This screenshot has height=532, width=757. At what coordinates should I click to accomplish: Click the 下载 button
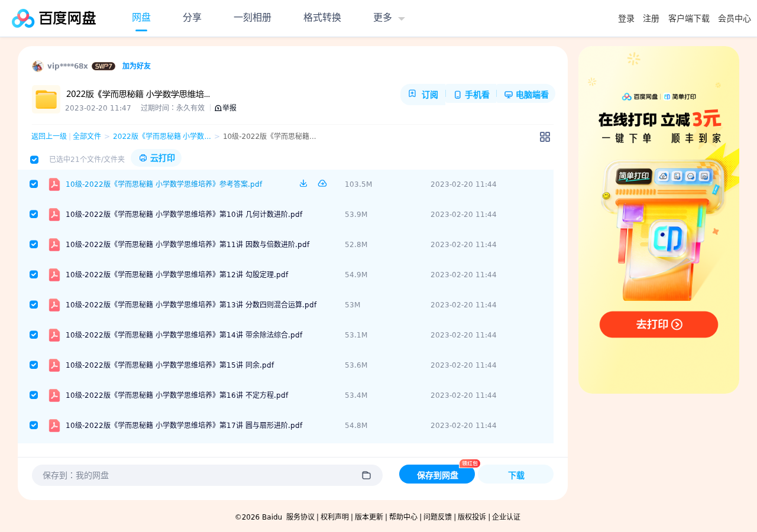pyautogui.click(x=516, y=475)
